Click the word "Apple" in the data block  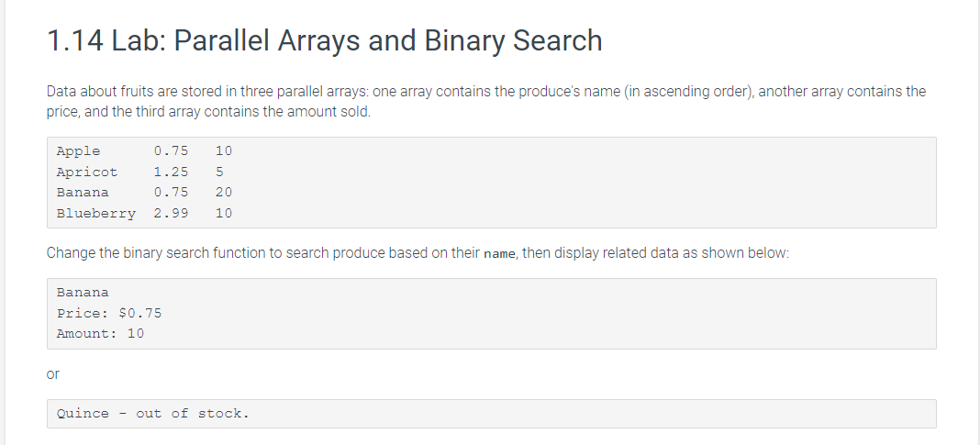pyautogui.click(x=78, y=150)
